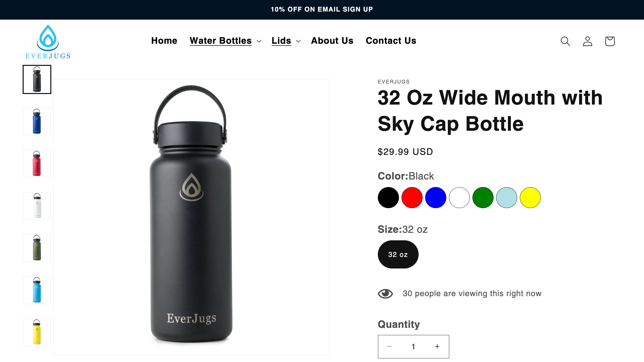
Task: Open the About Us page
Action: [332, 41]
